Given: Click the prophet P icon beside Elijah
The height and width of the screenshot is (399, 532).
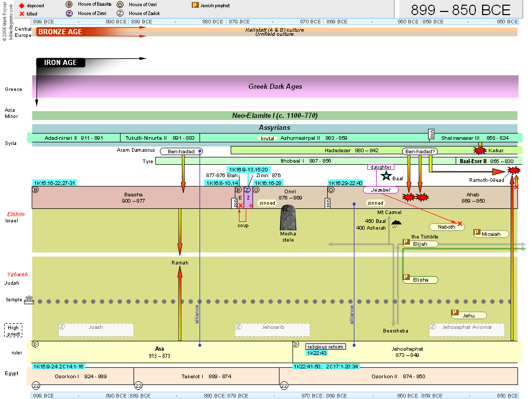Looking at the screenshot, I should pos(406,243).
